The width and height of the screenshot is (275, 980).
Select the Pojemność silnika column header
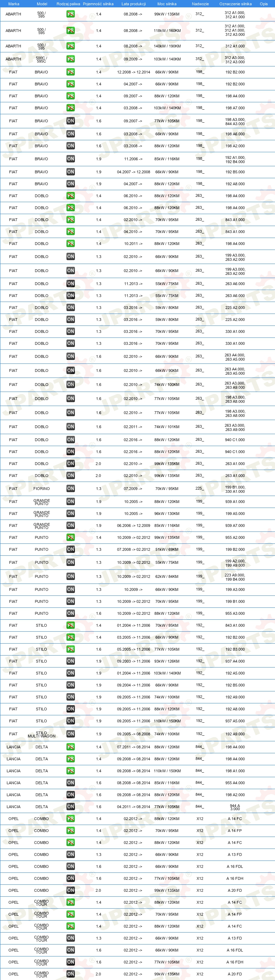[98, 4]
